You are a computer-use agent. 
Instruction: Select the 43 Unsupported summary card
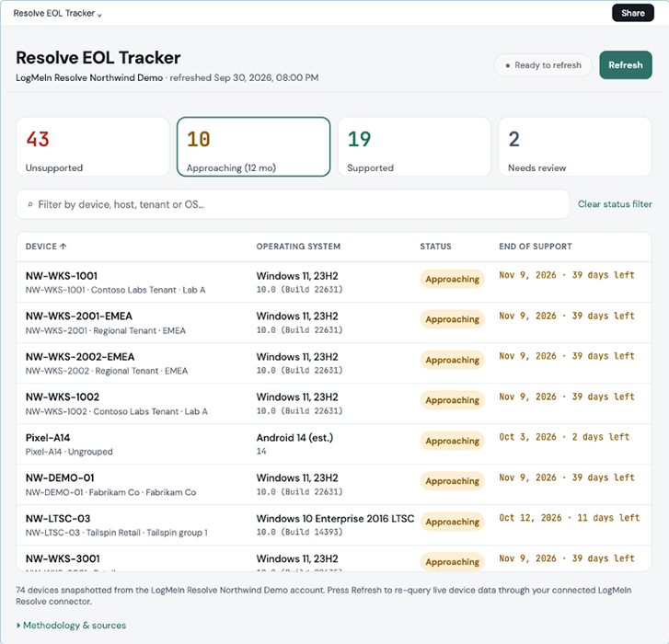tap(93, 146)
